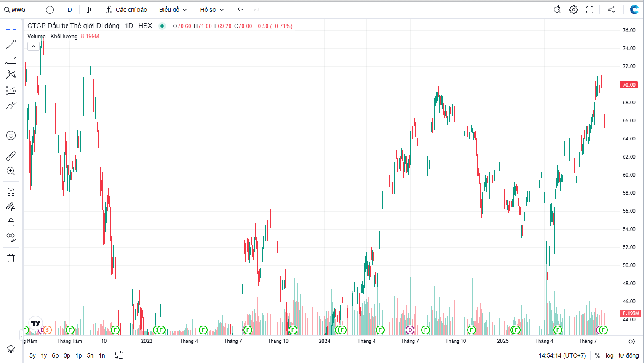644x363 pixels.
Task: Select the trend line drawing tool
Action: coord(11,45)
